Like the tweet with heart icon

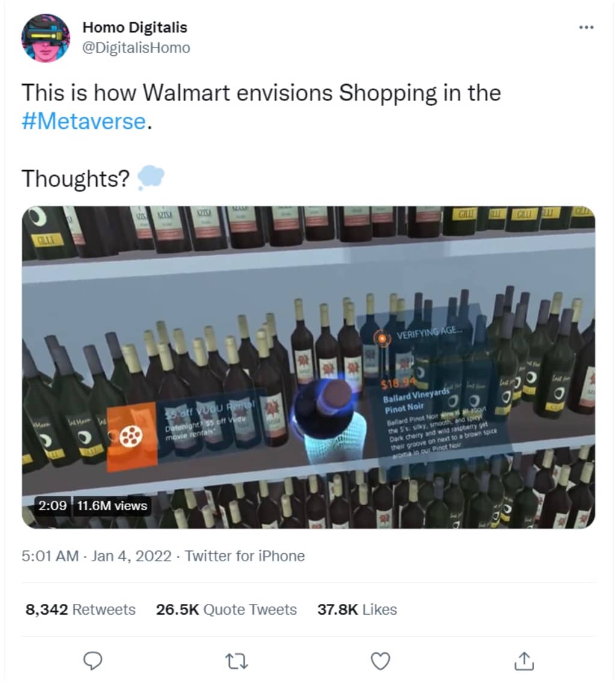point(381,661)
